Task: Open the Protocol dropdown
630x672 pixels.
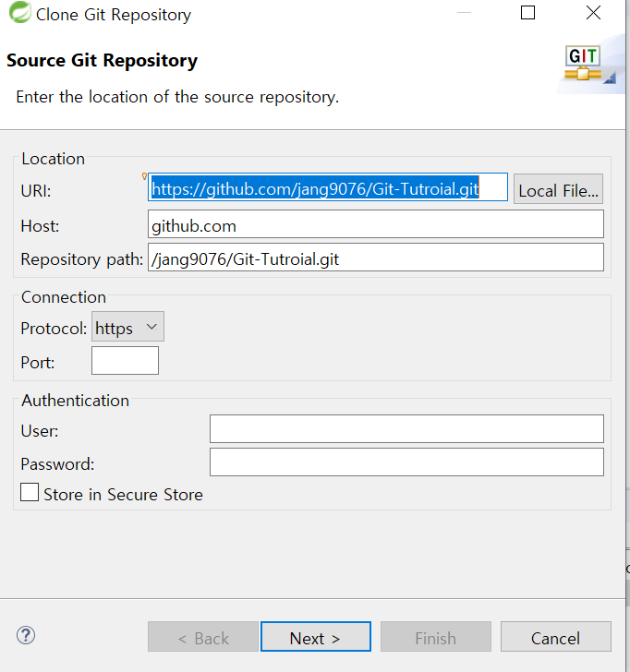Action: [127, 327]
